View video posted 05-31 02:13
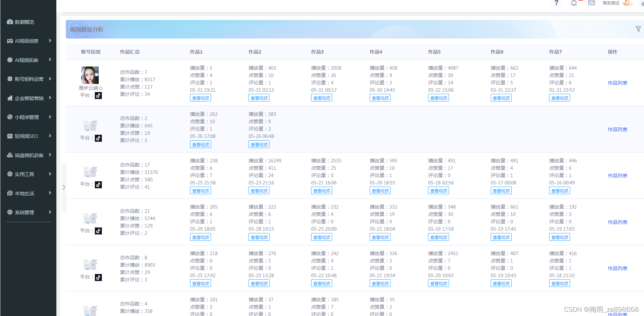The image size is (644, 316). click(x=259, y=98)
